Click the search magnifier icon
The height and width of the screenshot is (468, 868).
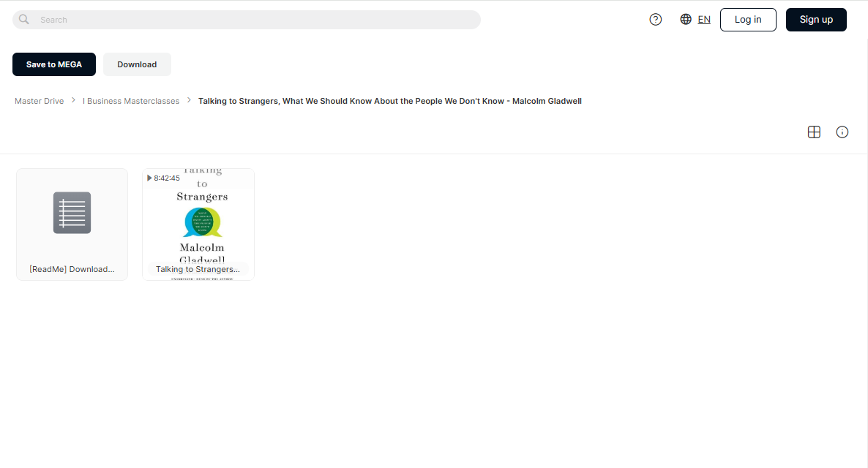click(x=24, y=19)
